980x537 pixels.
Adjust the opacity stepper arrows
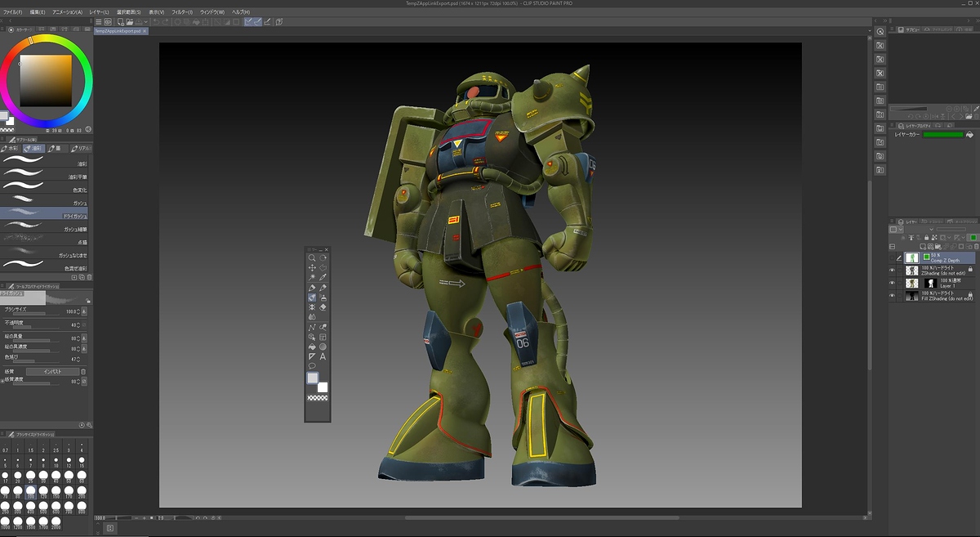pos(79,324)
